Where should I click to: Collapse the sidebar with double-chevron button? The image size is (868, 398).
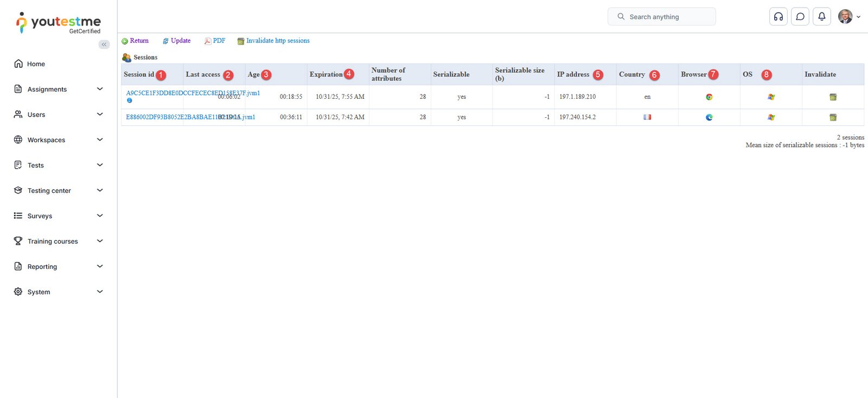(x=104, y=45)
